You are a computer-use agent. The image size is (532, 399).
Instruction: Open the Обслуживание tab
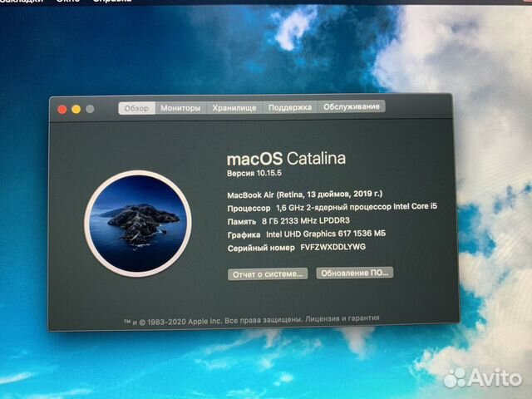click(x=352, y=106)
